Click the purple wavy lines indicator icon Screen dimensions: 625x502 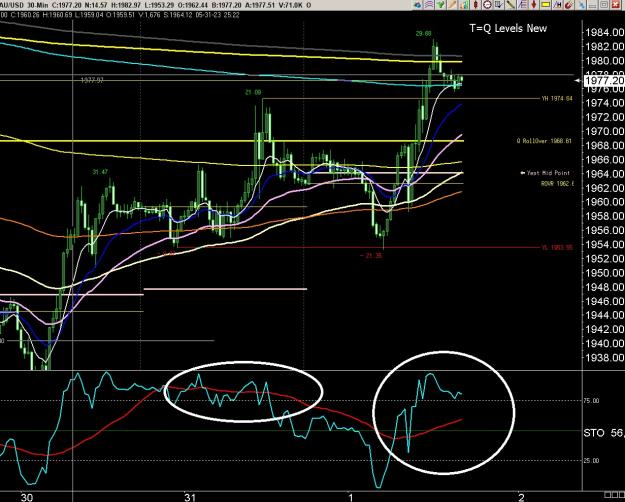(x=429, y=5)
